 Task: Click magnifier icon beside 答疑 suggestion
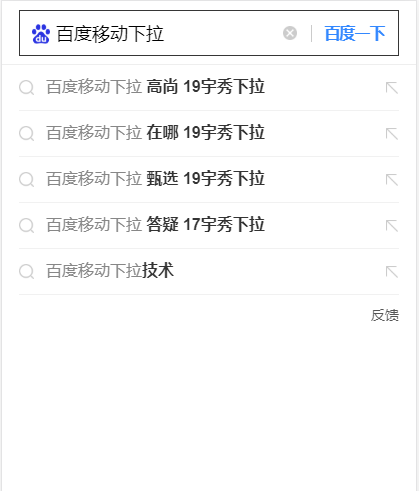click(27, 226)
